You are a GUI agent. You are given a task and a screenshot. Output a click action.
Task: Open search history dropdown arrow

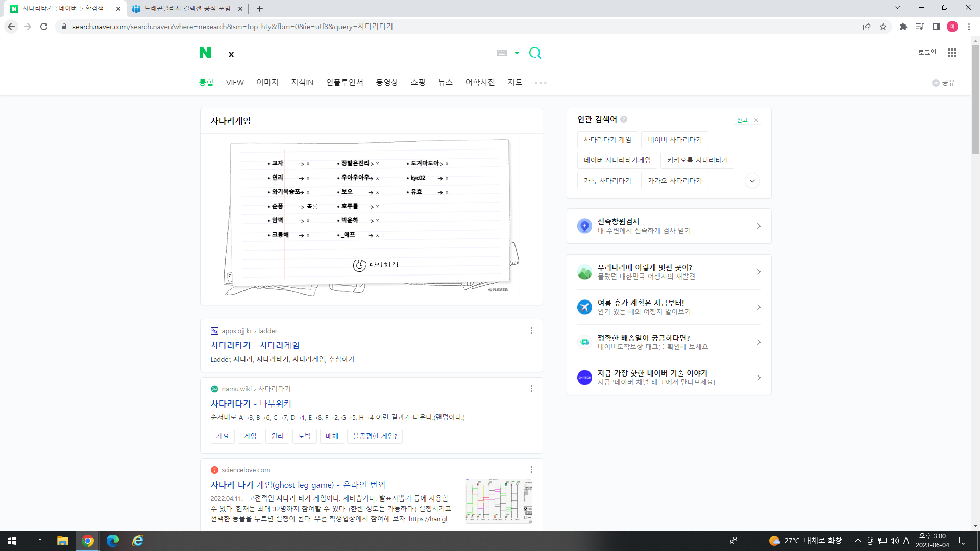[x=517, y=53]
